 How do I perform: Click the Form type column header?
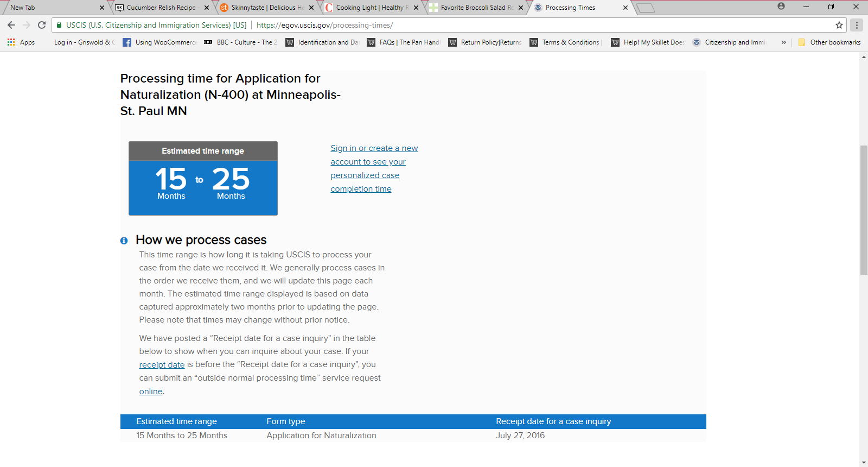pos(286,421)
